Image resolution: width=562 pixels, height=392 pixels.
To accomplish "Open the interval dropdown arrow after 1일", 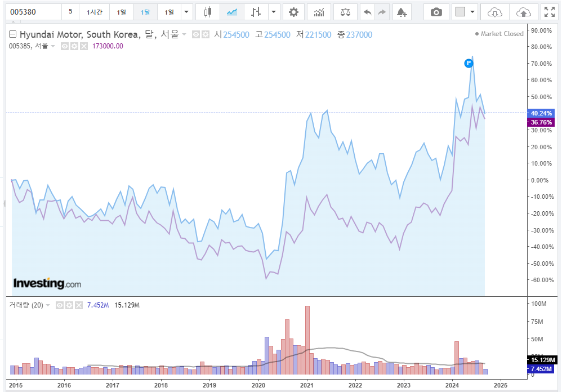I will [x=186, y=12].
